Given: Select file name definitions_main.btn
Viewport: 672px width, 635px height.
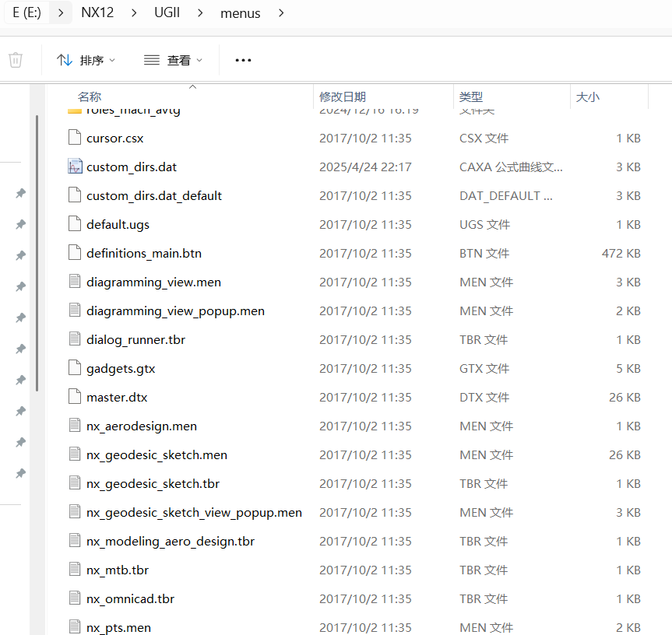Looking at the screenshot, I should 144,254.
